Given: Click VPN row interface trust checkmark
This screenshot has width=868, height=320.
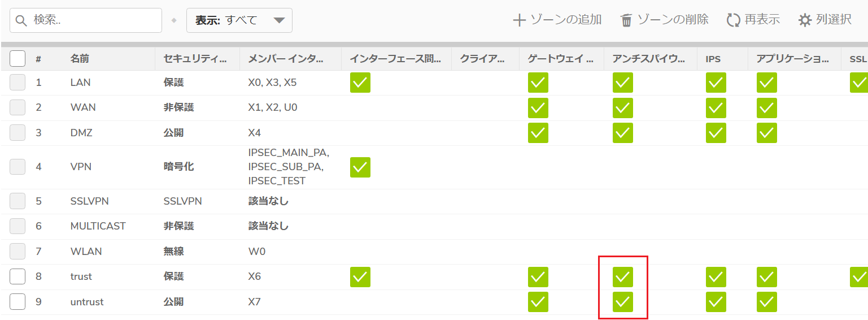Looking at the screenshot, I should 360,167.
